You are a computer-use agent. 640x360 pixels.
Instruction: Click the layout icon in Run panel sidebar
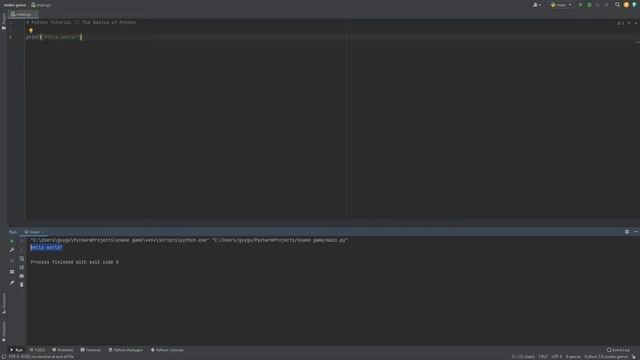(12, 271)
